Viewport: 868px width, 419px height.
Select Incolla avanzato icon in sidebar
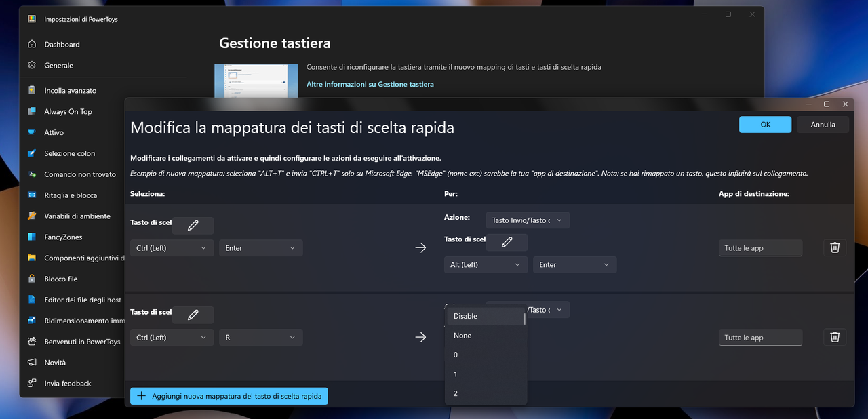coord(32,90)
